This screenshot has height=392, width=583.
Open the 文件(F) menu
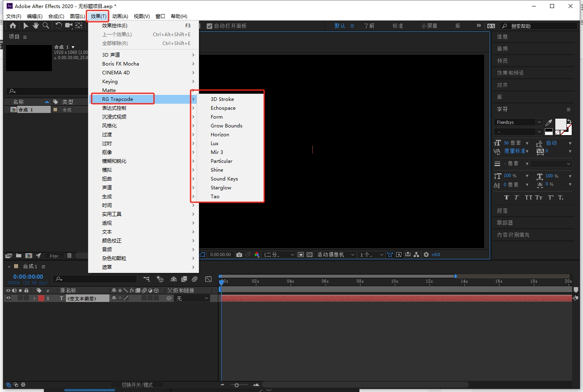click(13, 16)
